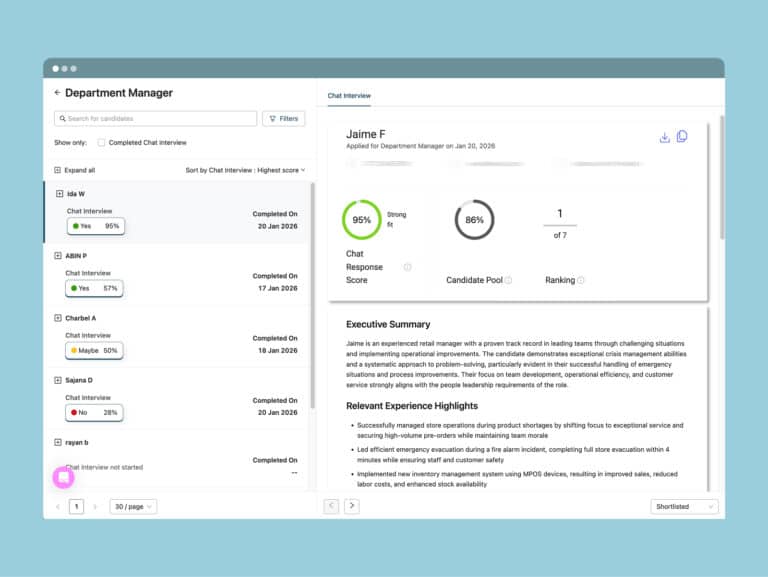
Task: Click the 95% chat response score ring
Action: pyautogui.click(x=361, y=220)
